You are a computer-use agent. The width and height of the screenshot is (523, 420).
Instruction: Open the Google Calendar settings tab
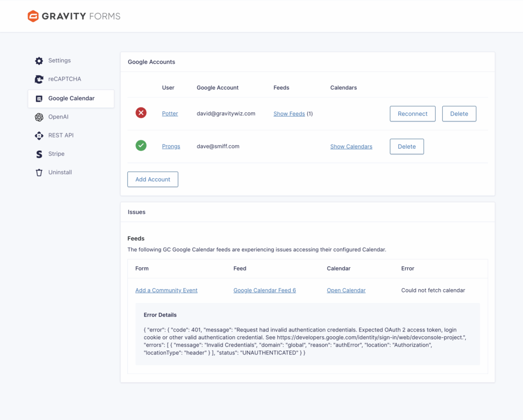coord(71,99)
